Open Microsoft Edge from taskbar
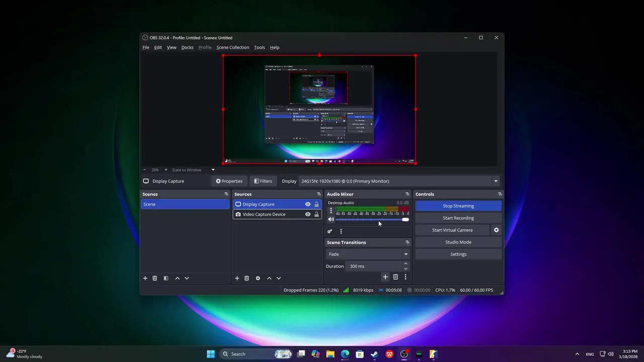 click(x=345, y=354)
